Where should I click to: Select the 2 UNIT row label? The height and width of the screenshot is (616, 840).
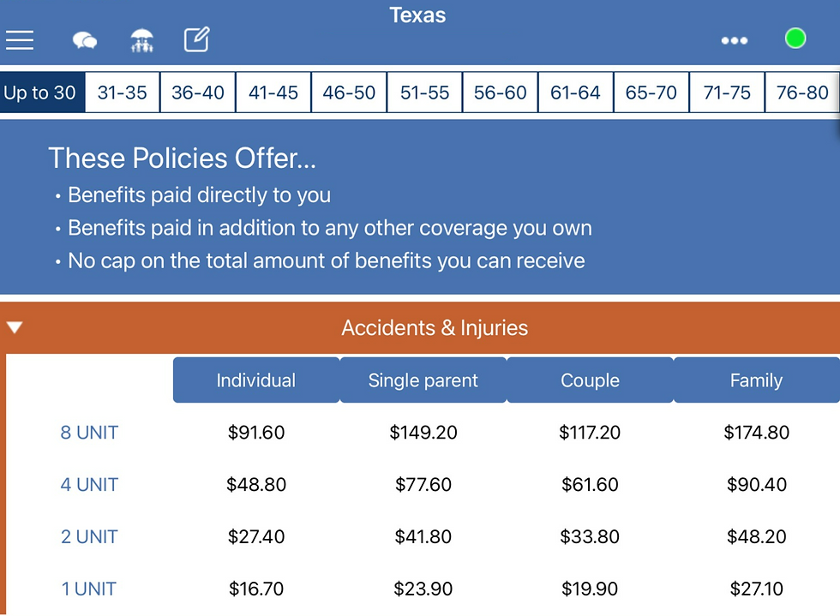[89, 537]
